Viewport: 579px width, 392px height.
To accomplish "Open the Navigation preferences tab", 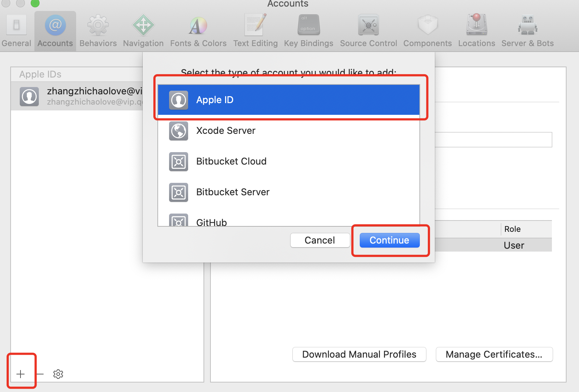I will [x=143, y=31].
